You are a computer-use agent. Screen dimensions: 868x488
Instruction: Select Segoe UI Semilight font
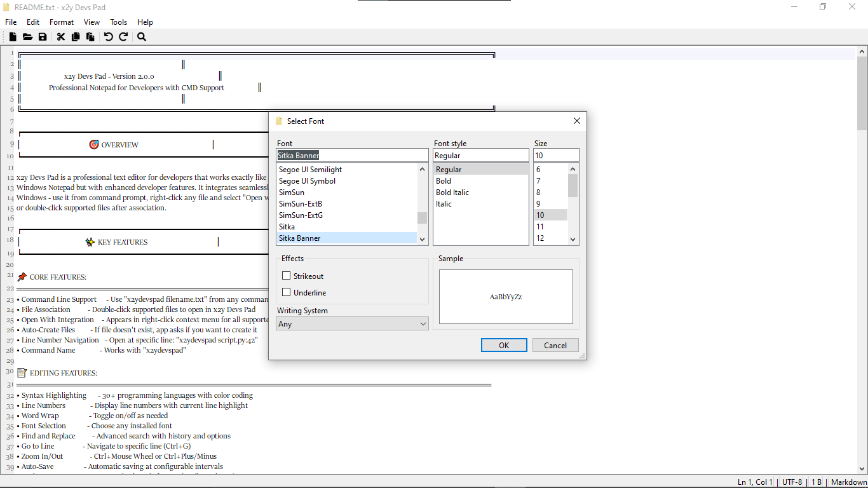click(347, 170)
